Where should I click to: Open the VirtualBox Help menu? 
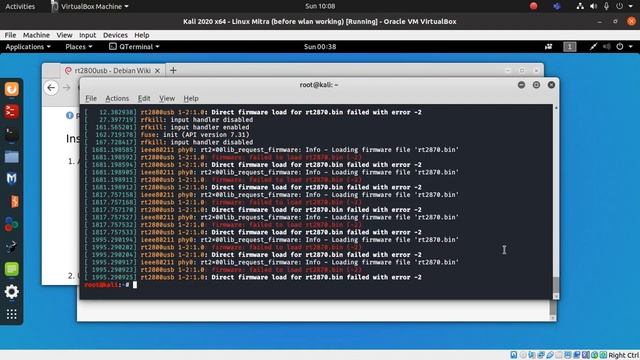pyautogui.click(x=142, y=35)
